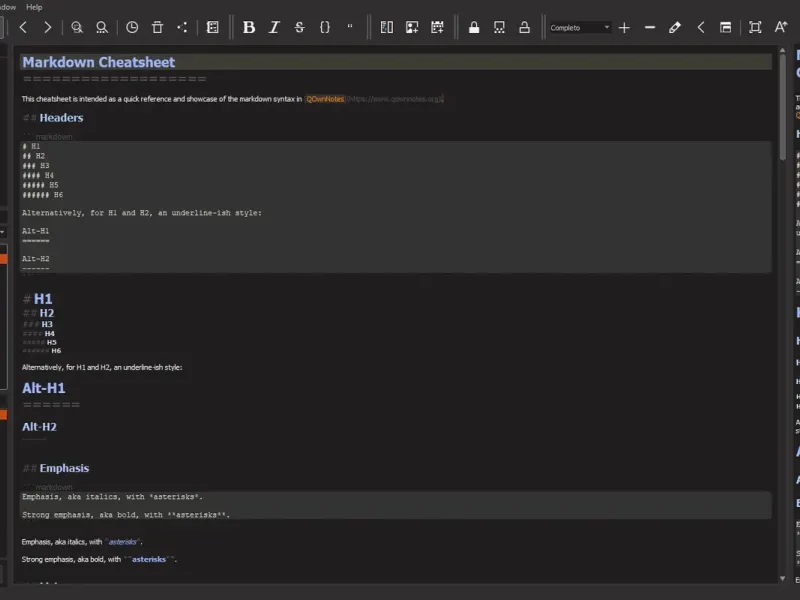Toggle italic formatting
This screenshot has height=600, width=800.
[274, 27]
